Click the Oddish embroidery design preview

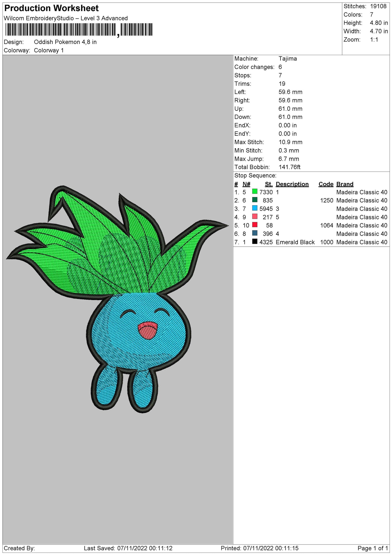(117, 299)
